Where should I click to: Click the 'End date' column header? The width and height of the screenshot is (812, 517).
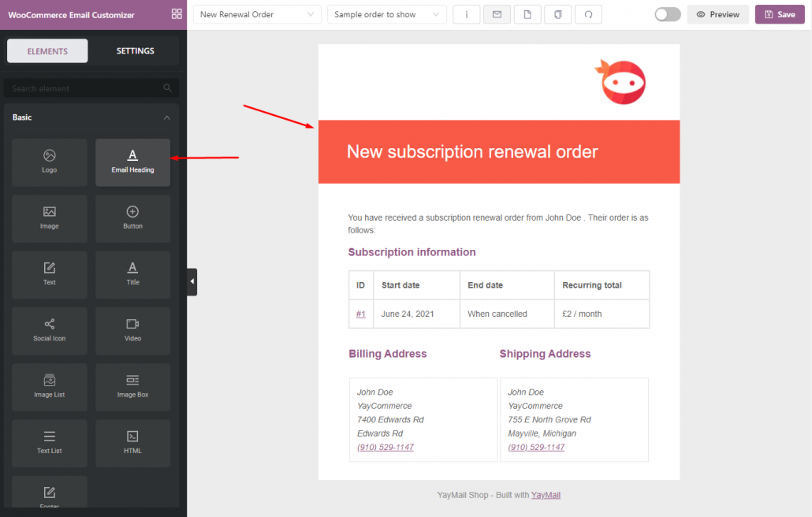(x=507, y=285)
